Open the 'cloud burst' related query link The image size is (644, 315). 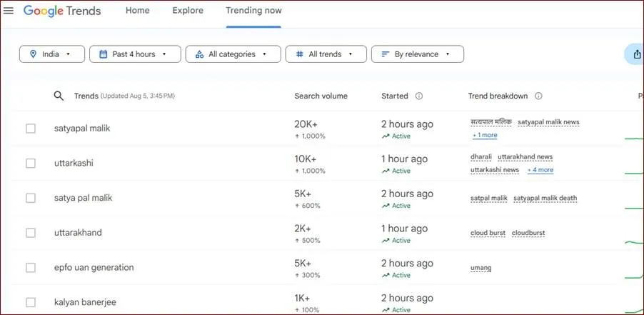[488, 233]
